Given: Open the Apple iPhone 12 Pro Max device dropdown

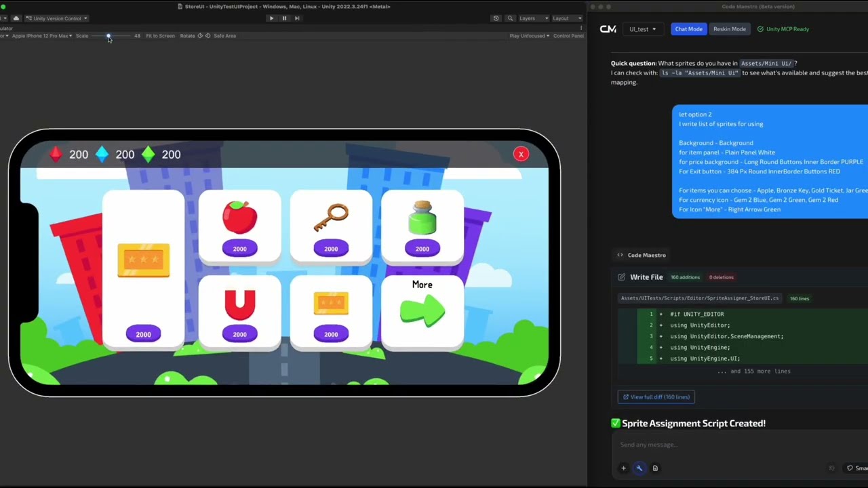Looking at the screenshot, I should (42, 35).
